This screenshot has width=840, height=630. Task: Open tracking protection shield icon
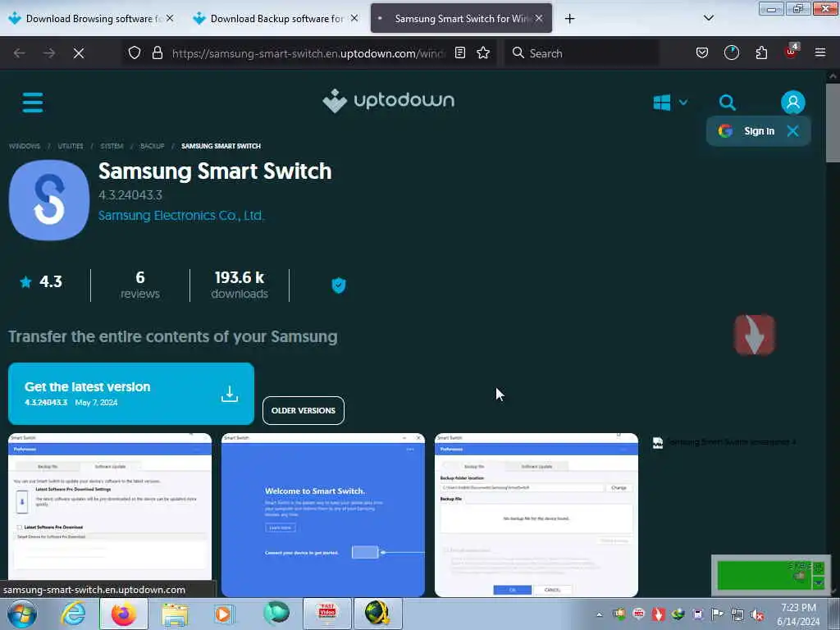135,52
